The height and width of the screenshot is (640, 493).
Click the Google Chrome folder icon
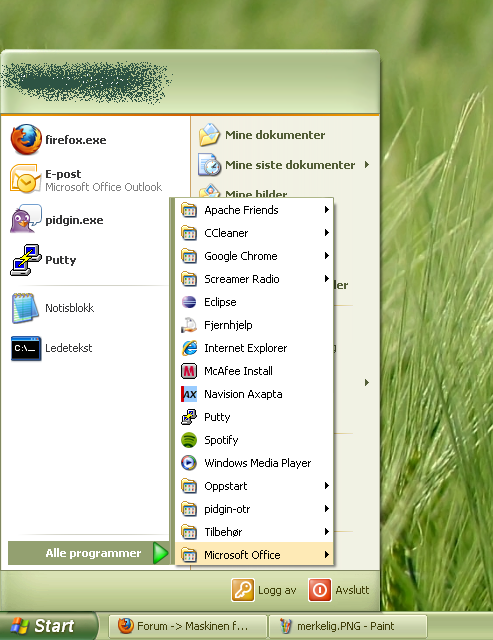[x=189, y=256]
